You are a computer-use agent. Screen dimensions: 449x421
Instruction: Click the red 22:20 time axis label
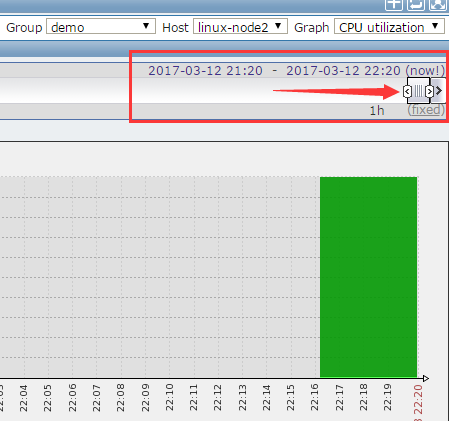pos(418,402)
